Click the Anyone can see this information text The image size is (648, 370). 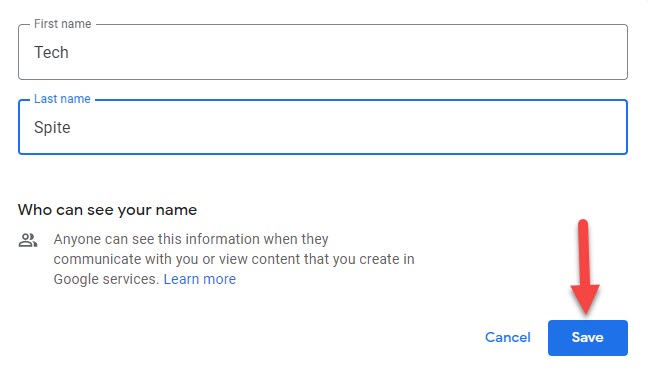pos(191,239)
